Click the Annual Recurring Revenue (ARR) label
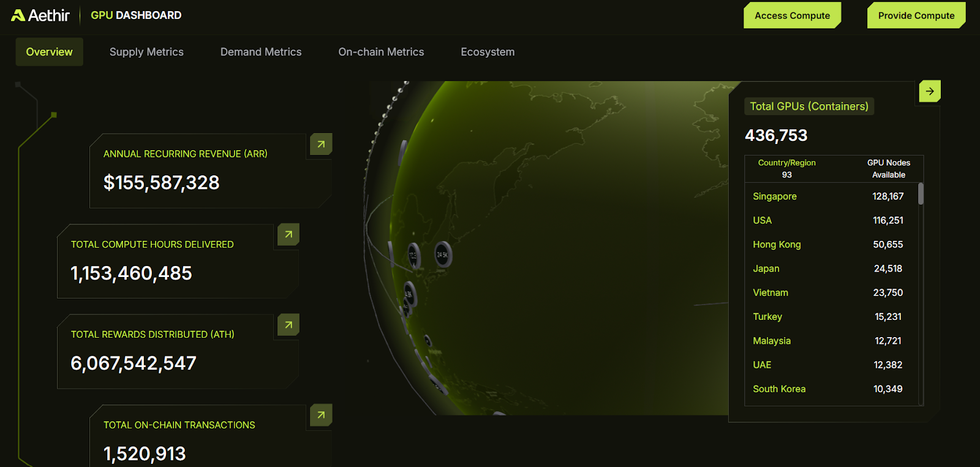Image resolution: width=980 pixels, height=467 pixels. [x=185, y=154]
